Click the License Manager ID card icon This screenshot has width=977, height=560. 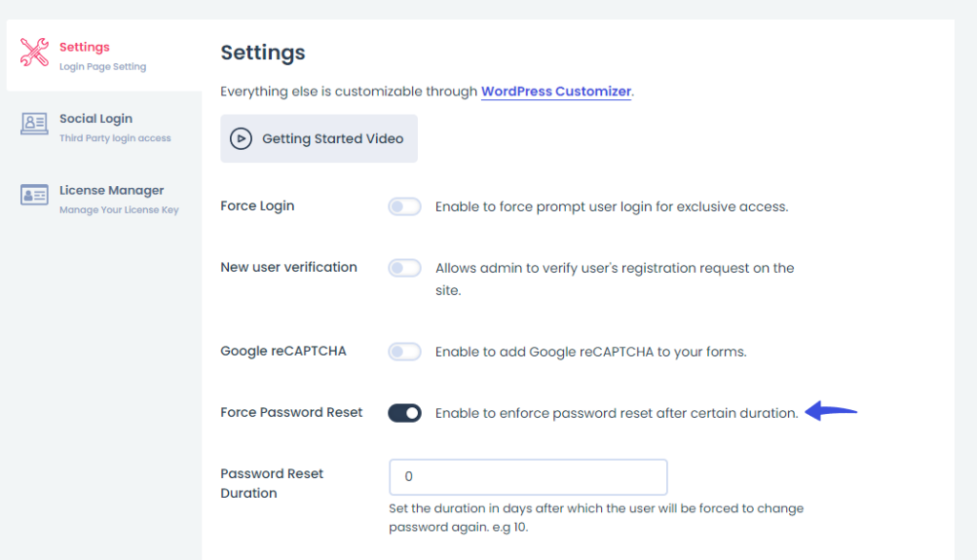point(34,195)
